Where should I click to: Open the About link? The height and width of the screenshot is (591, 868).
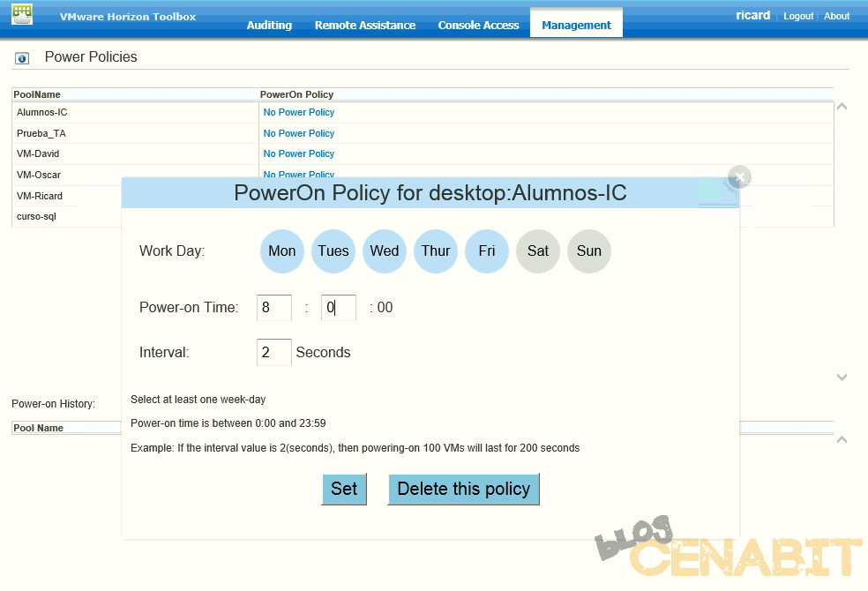836,16
